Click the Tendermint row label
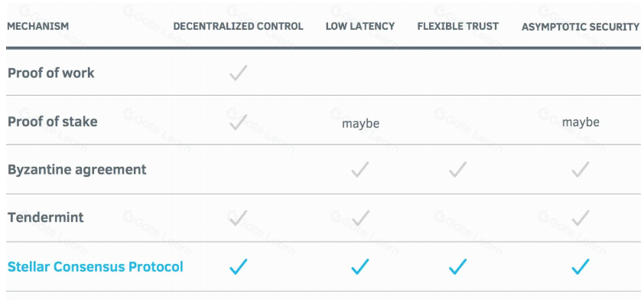Screen dimensions: 644x300 pos(46,217)
